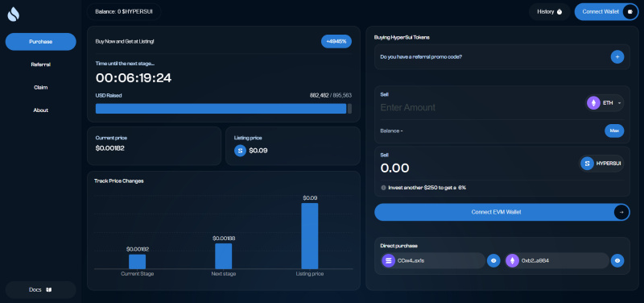Reveal the Ethereum address with eye icon
This screenshot has height=303, width=644.
point(617,260)
